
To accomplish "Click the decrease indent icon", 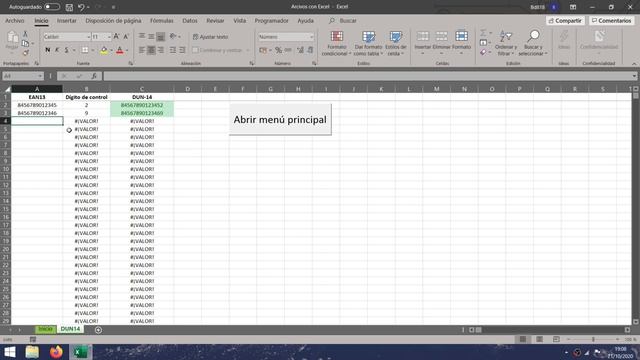I will point(173,50).
